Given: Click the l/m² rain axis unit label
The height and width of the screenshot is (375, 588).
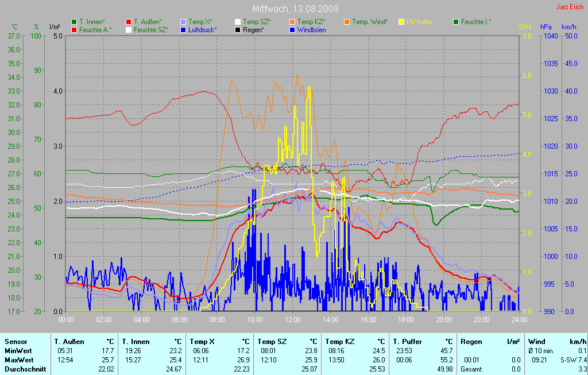Looking at the screenshot, I should (x=55, y=27).
